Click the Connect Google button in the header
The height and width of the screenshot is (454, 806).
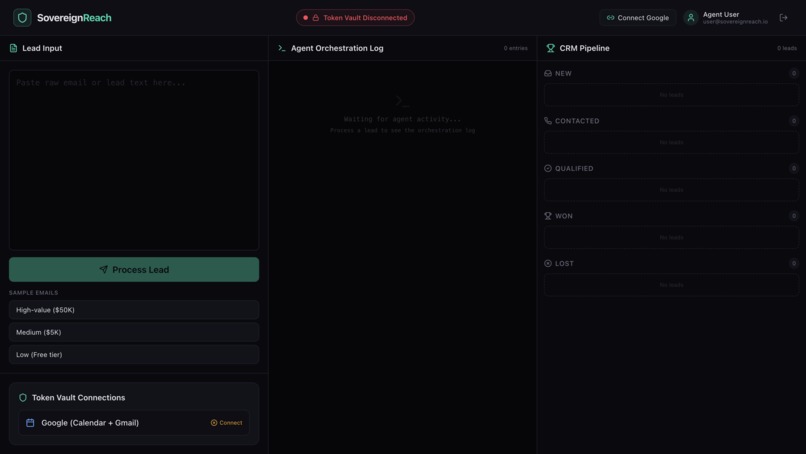[637, 17]
